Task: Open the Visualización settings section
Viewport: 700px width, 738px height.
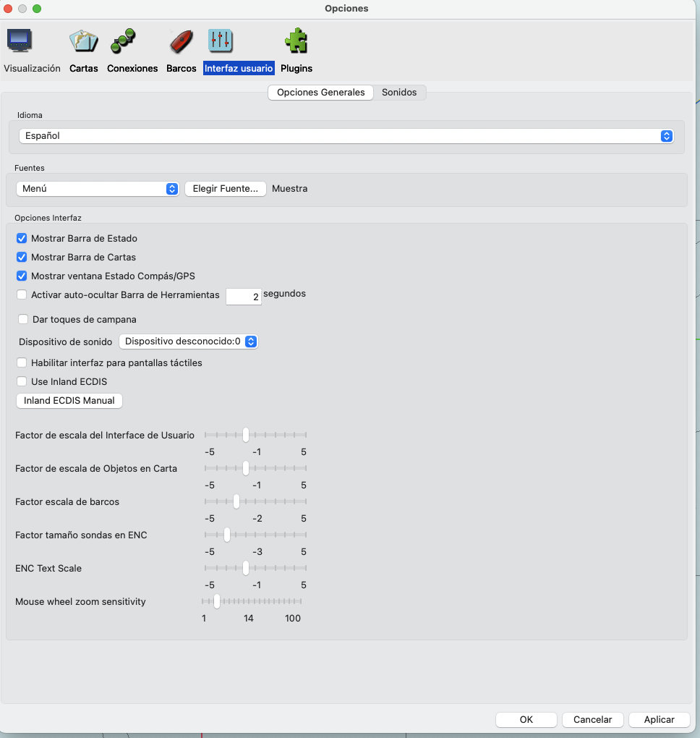Action: click(32, 48)
